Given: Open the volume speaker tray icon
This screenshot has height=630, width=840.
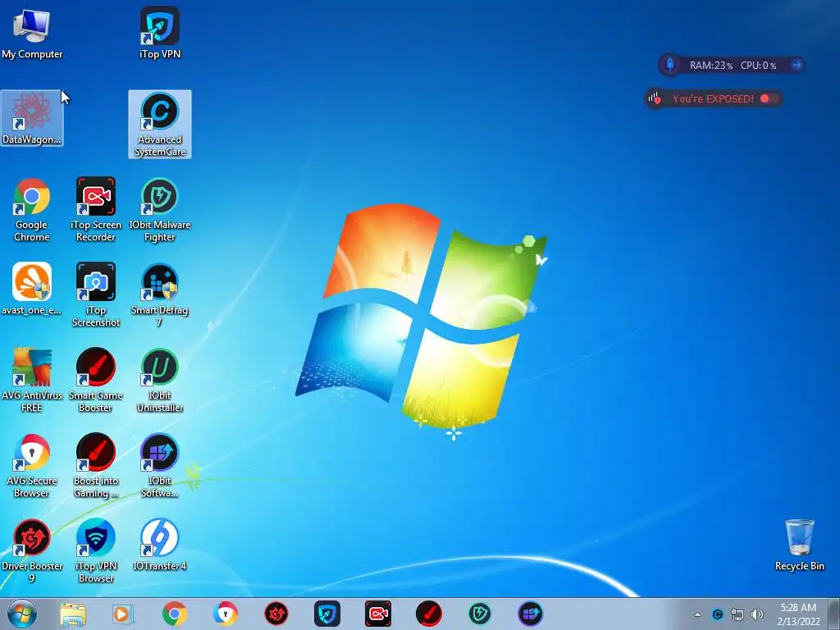Looking at the screenshot, I should tap(756, 614).
